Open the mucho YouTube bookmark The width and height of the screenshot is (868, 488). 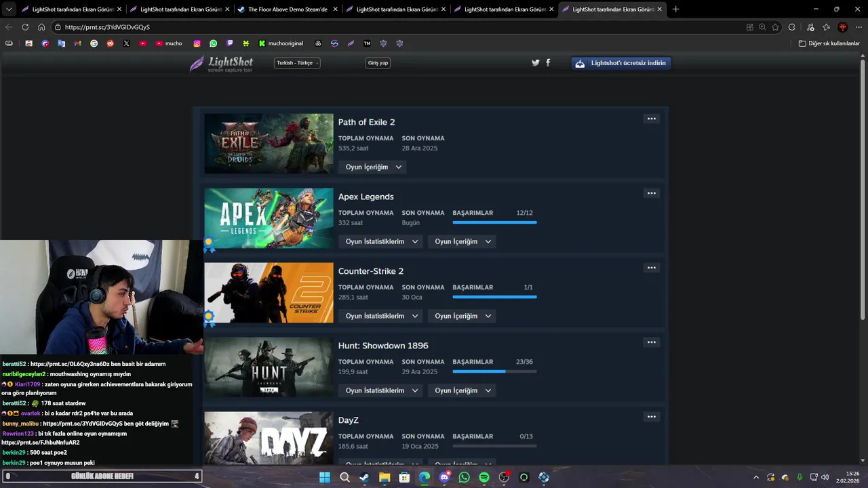(x=169, y=43)
